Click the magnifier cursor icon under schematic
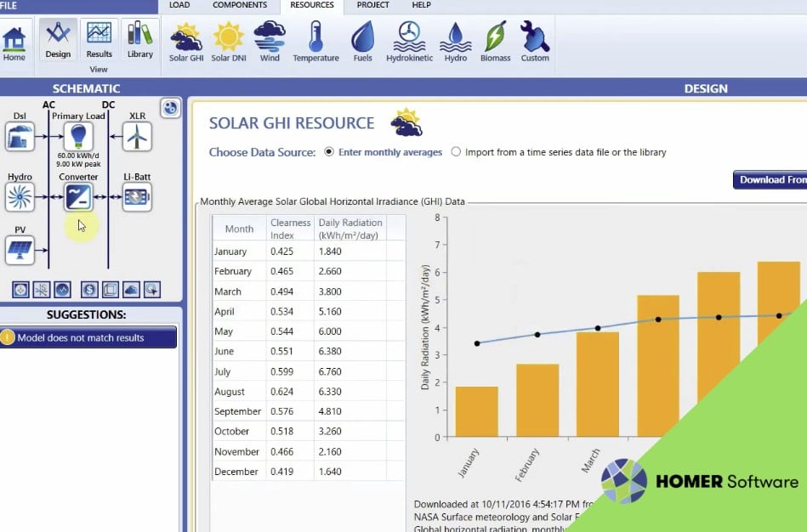Viewport: 807px width, 532px height. coord(152,290)
